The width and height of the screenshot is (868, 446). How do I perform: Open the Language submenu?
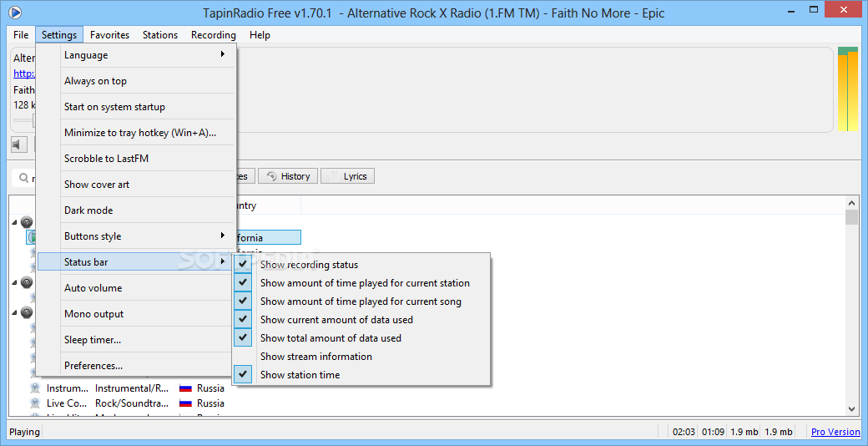point(136,55)
